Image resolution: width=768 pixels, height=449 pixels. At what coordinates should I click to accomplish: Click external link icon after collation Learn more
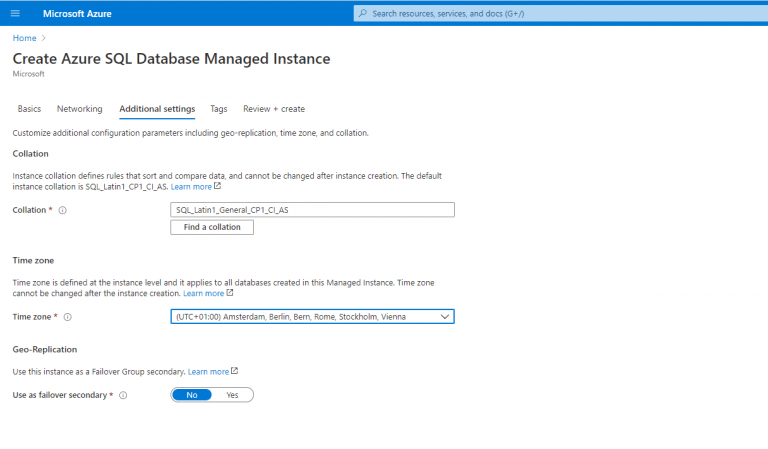(217, 186)
